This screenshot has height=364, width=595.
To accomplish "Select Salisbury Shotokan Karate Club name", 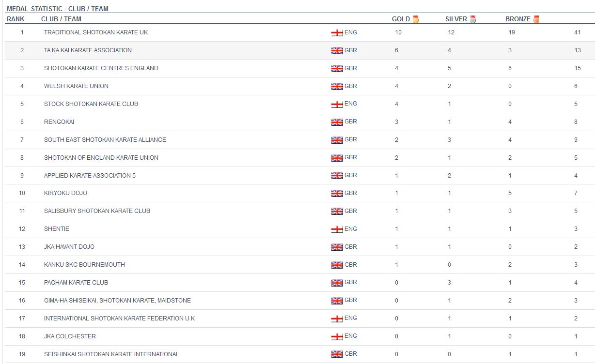I will point(97,211).
